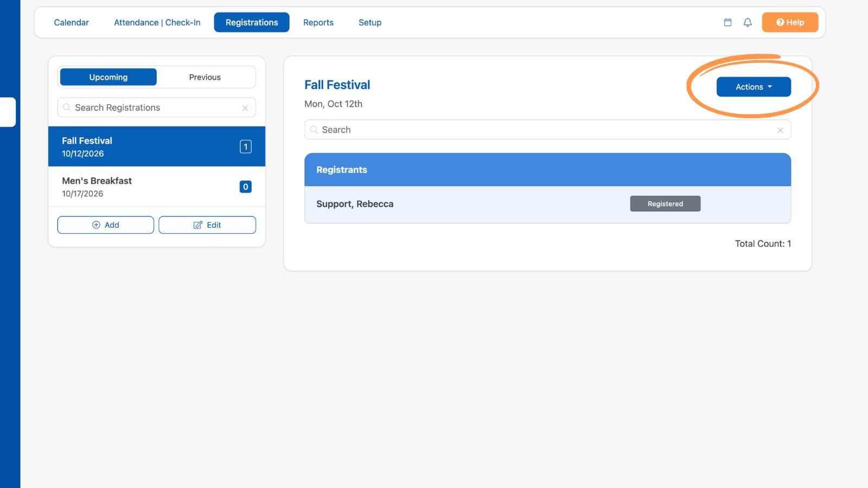Go to the Calendar tab

tap(72, 22)
